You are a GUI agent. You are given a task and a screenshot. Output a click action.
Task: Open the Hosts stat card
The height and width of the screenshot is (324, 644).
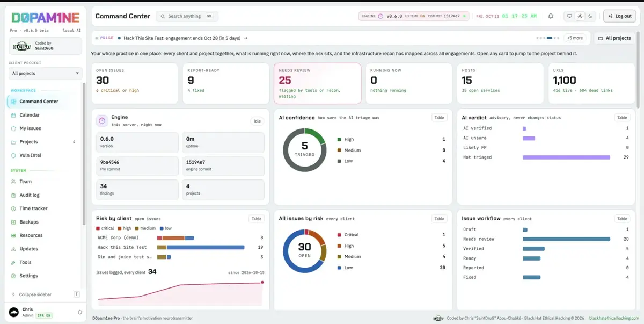tap(500, 83)
